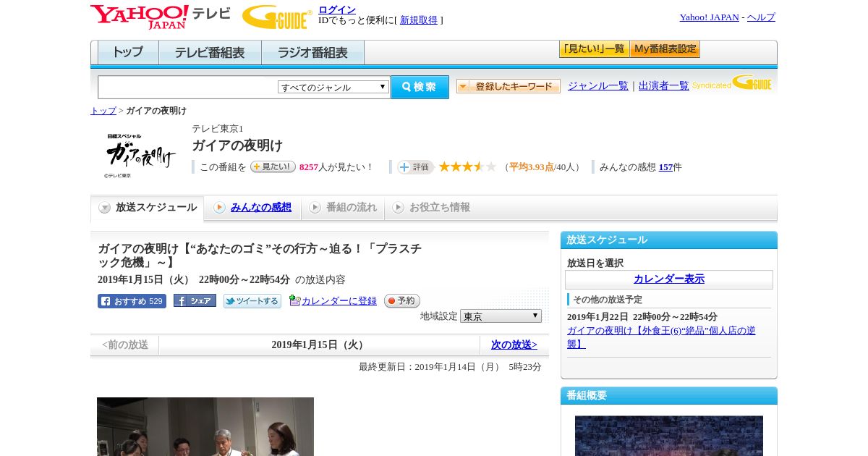This screenshot has width=868, height=456.
Task: Click the 新規取得 link
Action: [x=419, y=20]
